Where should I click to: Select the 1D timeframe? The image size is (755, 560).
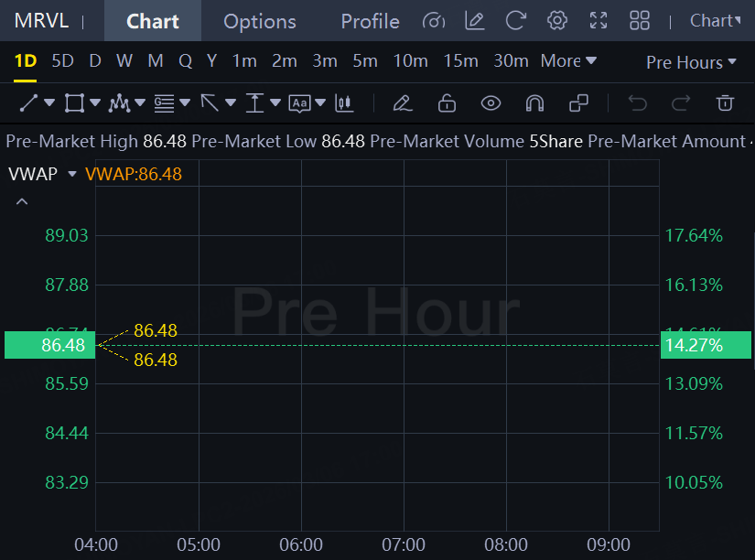click(25, 61)
